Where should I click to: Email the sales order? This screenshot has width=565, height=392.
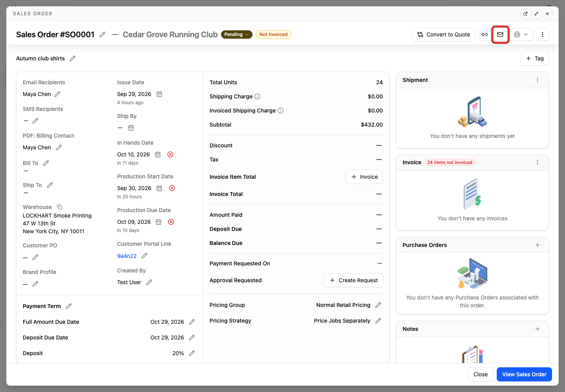pyautogui.click(x=500, y=34)
